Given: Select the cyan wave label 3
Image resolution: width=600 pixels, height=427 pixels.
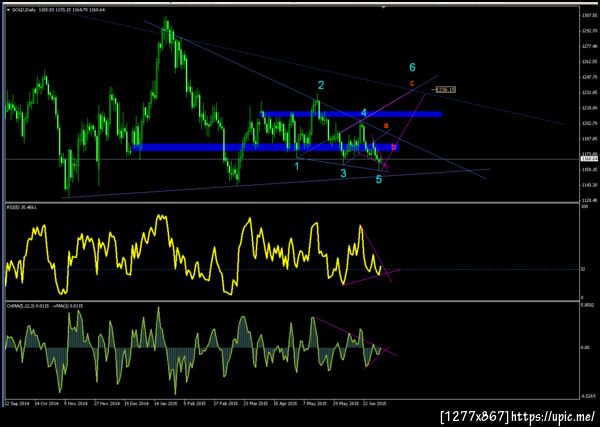Looking at the screenshot, I should (343, 173).
